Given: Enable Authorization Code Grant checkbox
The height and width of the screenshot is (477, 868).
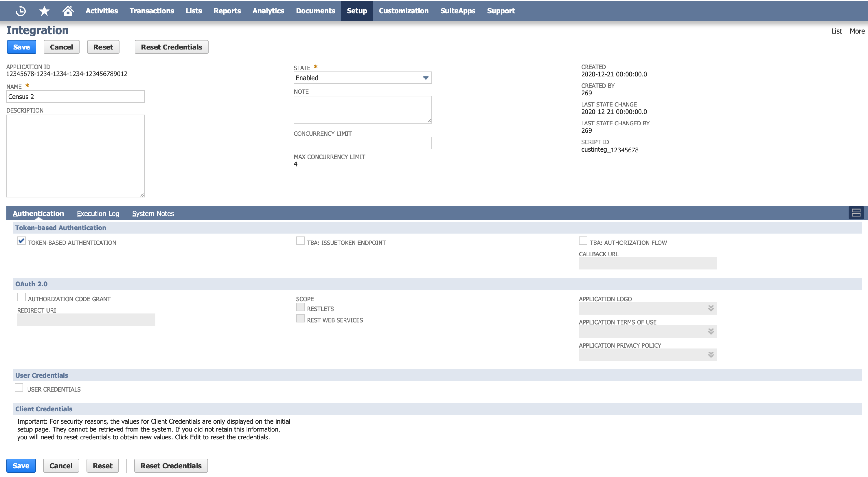Looking at the screenshot, I should tap(21, 297).
